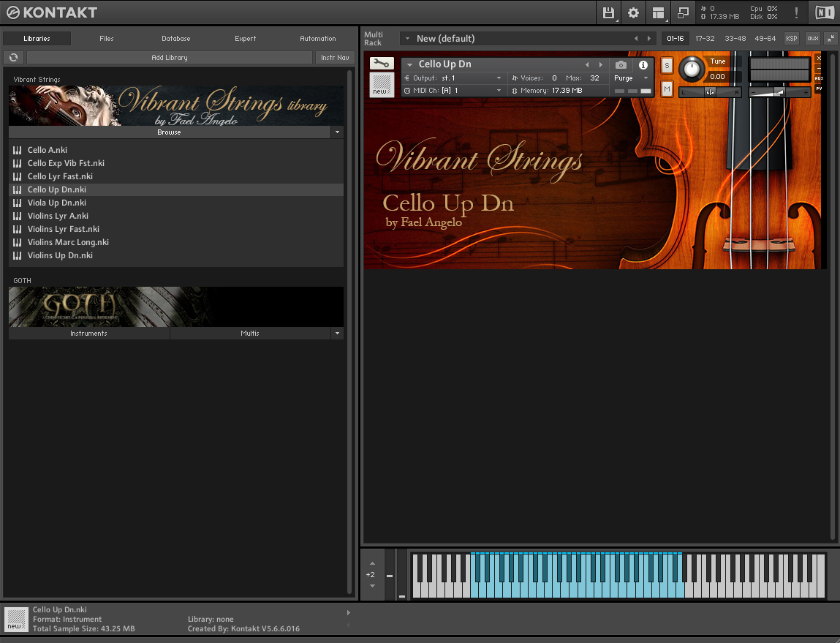
Task: Click the MIDI channel port icon
Action: click(407, 91)
